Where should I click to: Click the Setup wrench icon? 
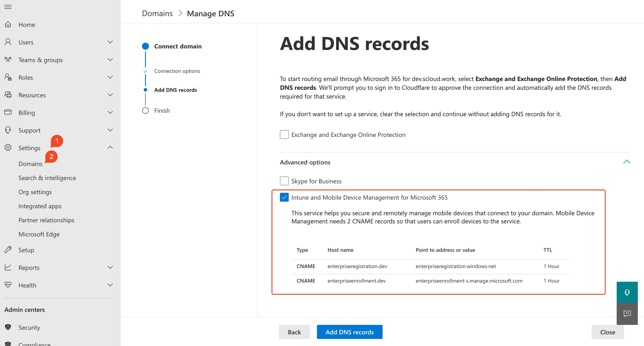(x=8, y=250)
